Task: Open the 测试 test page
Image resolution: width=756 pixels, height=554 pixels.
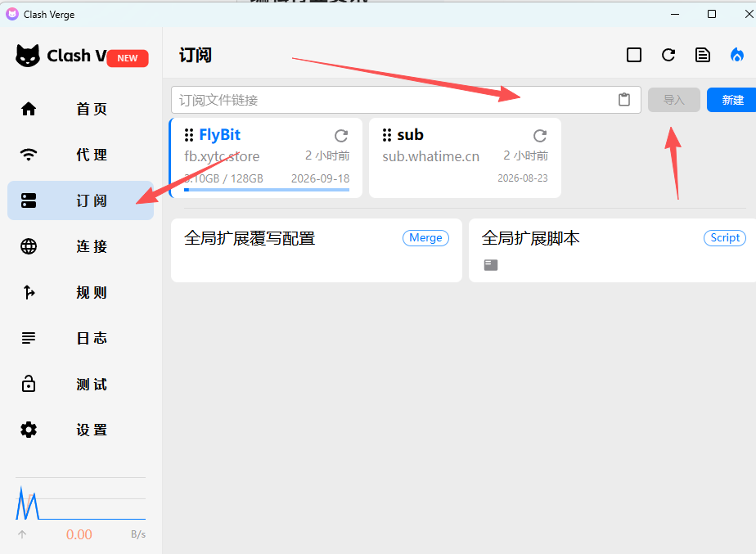Action: 80,385
